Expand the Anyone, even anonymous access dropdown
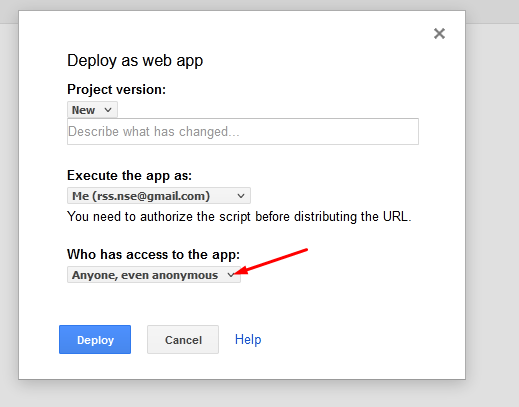This screenshot has height=407, width=519. tap(154, 275)
